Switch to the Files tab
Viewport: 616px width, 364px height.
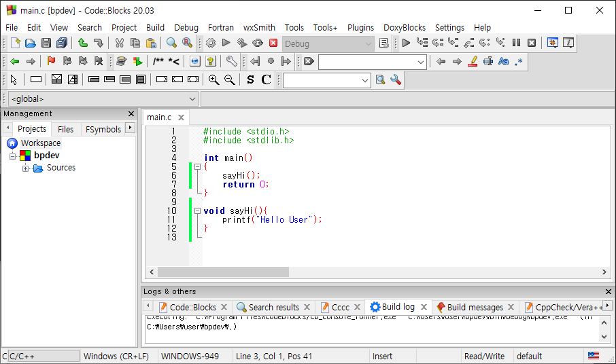[x=65, y=129]
